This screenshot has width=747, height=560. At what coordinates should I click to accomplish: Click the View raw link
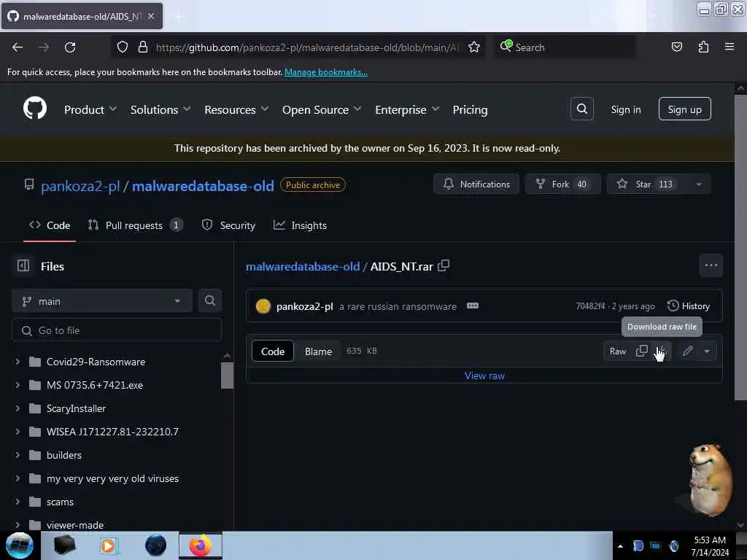tap(484, 376)
